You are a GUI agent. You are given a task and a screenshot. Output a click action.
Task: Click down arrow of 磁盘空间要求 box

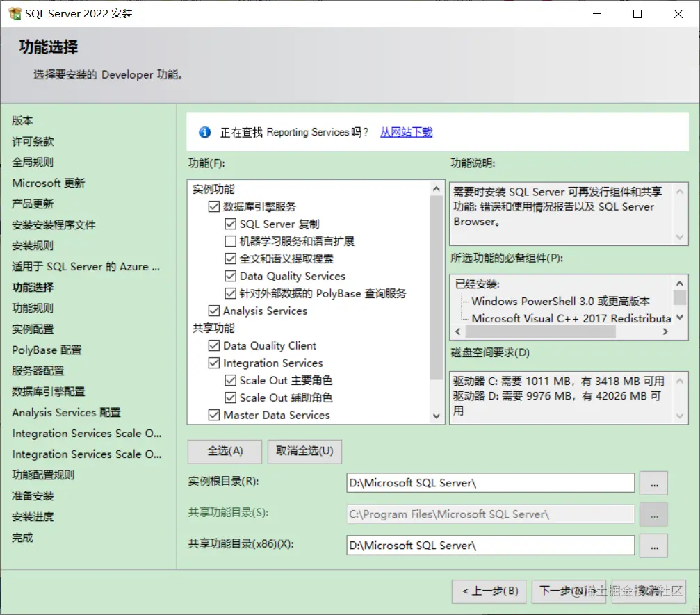679,416
